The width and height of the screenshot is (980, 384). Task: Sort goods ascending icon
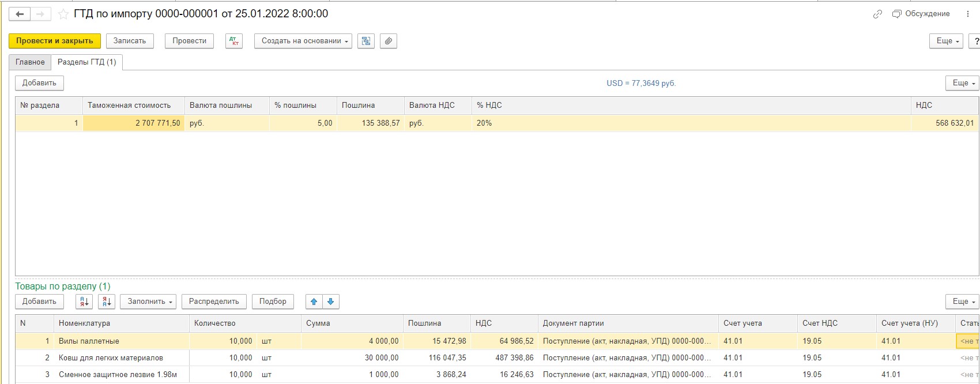pyautogui.click(x=84, y=302)
